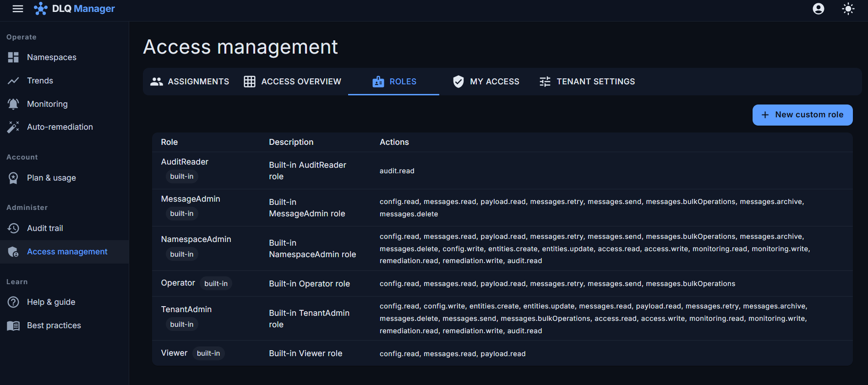Select the Operator role name
The width and height of the screenshot is (868, 385).
coord(178,283)
